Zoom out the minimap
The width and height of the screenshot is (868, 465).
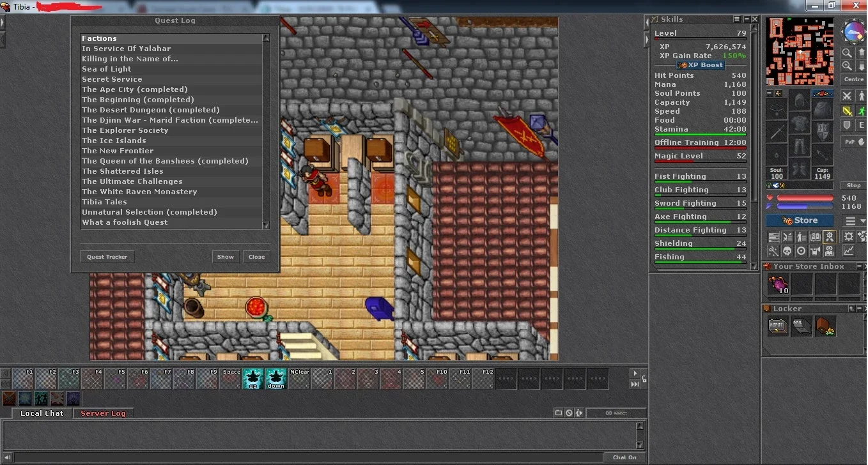pyautogui.click(x=847, y=53)
